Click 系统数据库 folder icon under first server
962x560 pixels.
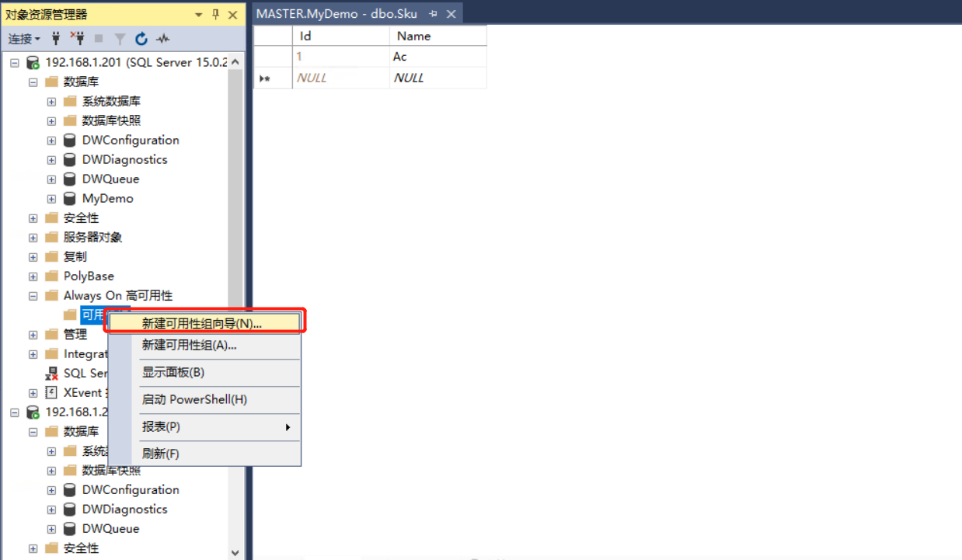pos(70,101)
